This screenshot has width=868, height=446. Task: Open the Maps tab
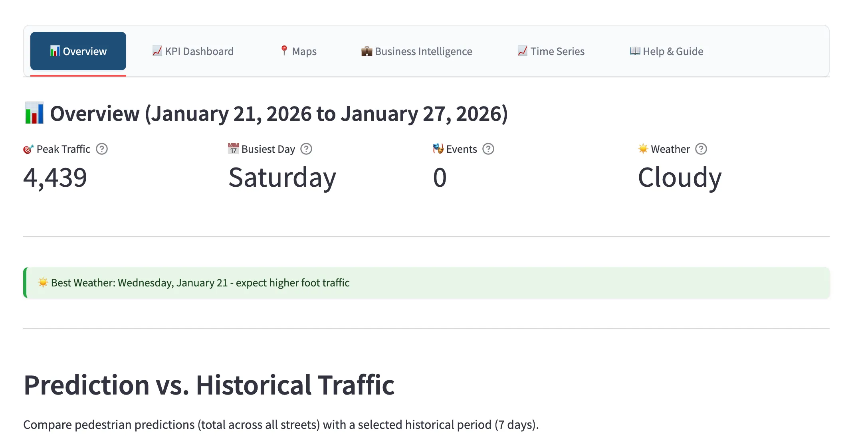pos(298,51)
